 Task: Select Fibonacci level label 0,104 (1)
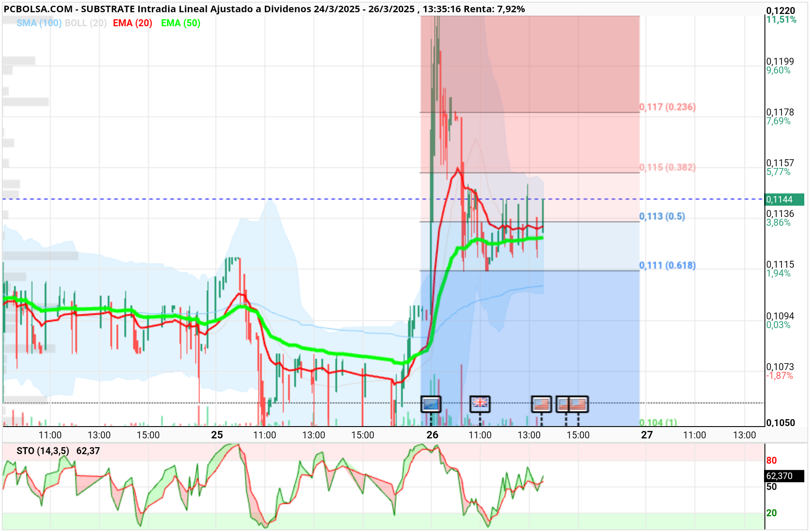pos(658,422)
